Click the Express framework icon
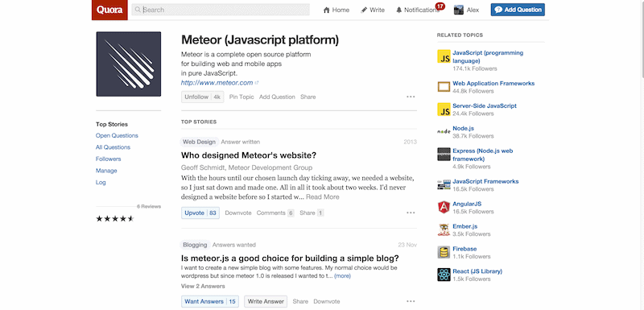The width and height of the screenshot is (644, 310). (x=444, y=155)
